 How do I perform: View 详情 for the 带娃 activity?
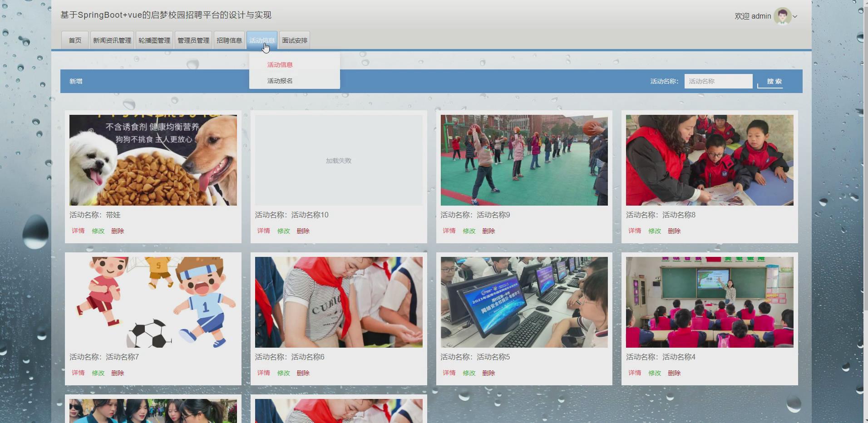(x=78, y=231)
